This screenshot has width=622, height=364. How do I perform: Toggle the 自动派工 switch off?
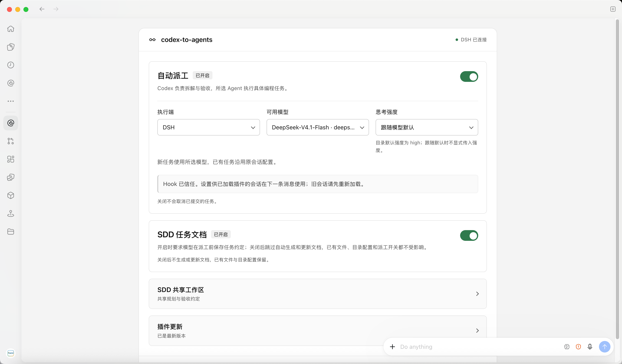click(x=469, y=77)
